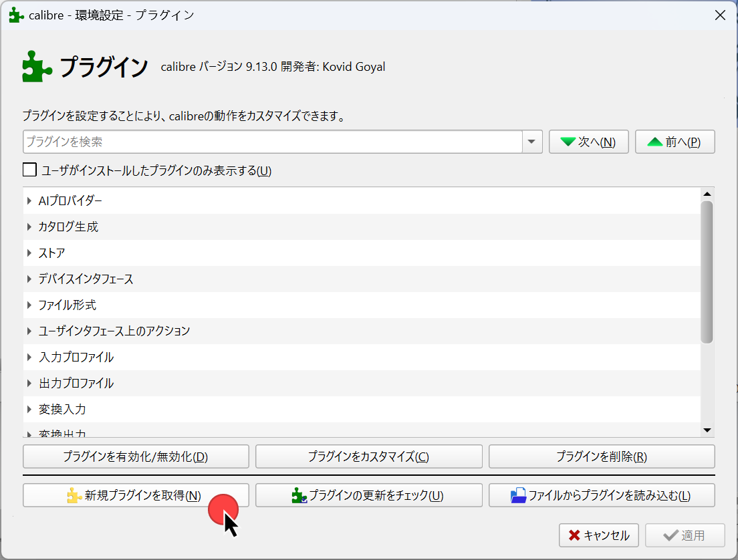Cancel the dialog with キャンセル
This screenshot has height=560, width=738.
599,535
